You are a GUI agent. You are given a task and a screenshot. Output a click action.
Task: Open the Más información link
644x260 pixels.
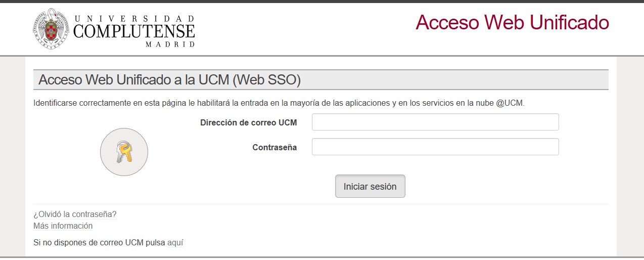63,226
